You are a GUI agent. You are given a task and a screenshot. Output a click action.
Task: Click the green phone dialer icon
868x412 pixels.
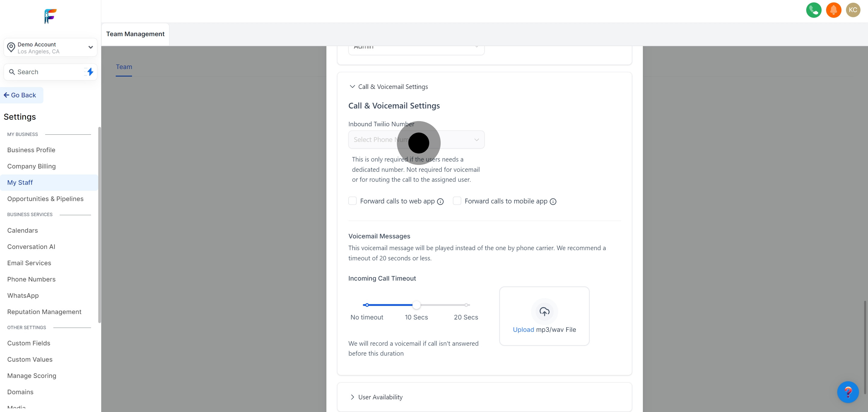tap(813, 10)
